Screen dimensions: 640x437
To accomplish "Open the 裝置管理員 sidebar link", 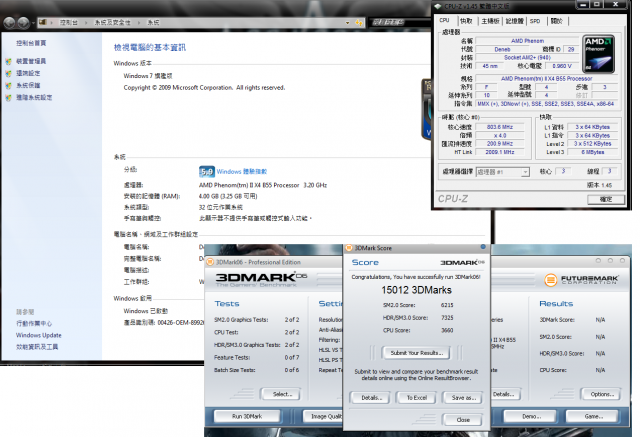I will [x=31, y=61].
